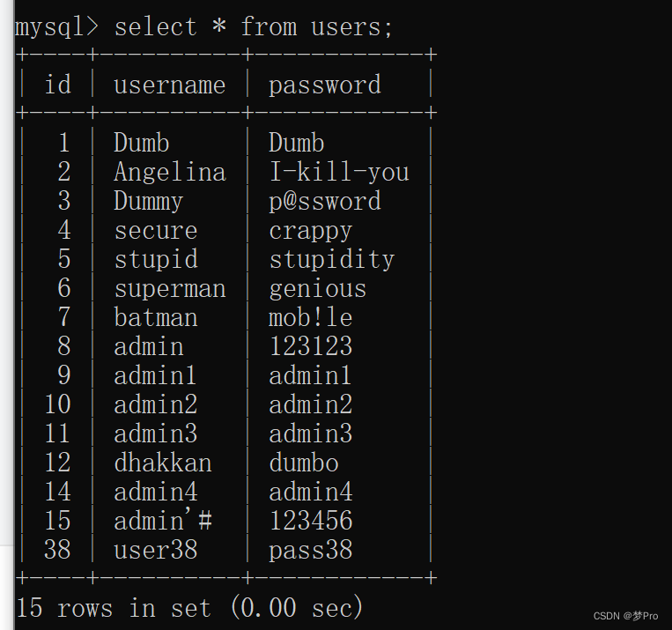Click the 'username' column header
This screenshot has height=630, width=672.
pyautogui.click(x=169, y=85)
